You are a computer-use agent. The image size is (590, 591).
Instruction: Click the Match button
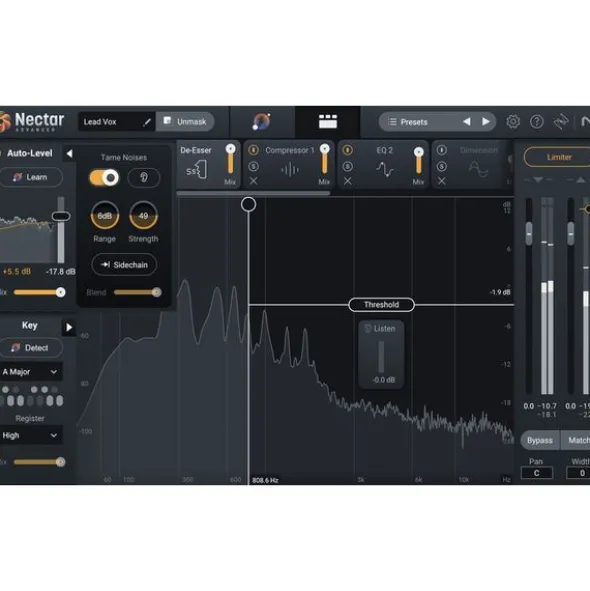(x=576, y=440)
